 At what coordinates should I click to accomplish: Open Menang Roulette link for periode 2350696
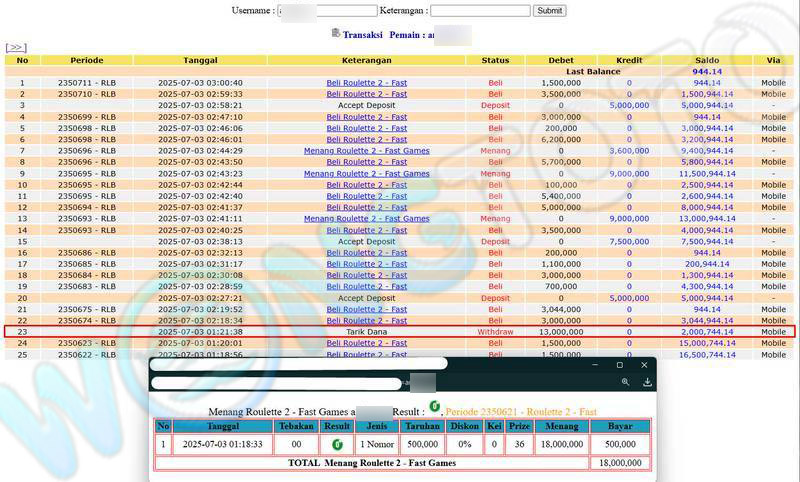click(x=366, y=151)
